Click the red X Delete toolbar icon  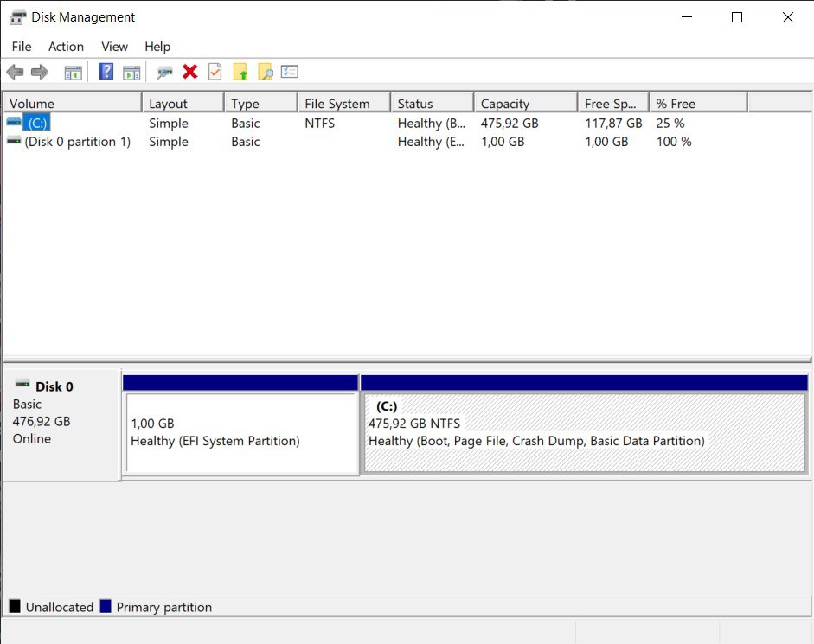tap(190, 72)
